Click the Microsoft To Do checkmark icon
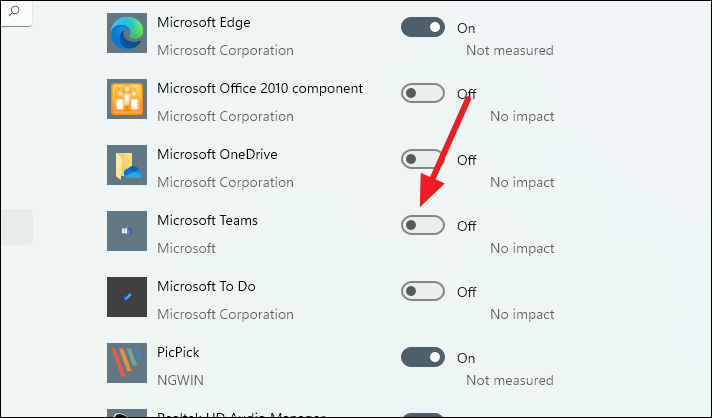This screenshot has width=712, height=418. (127, 297)
